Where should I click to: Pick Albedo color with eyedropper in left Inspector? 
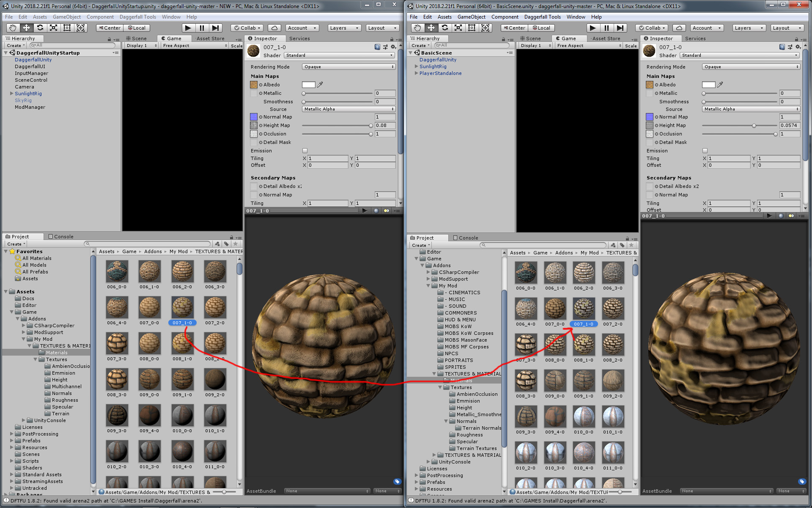click(320, 85)
